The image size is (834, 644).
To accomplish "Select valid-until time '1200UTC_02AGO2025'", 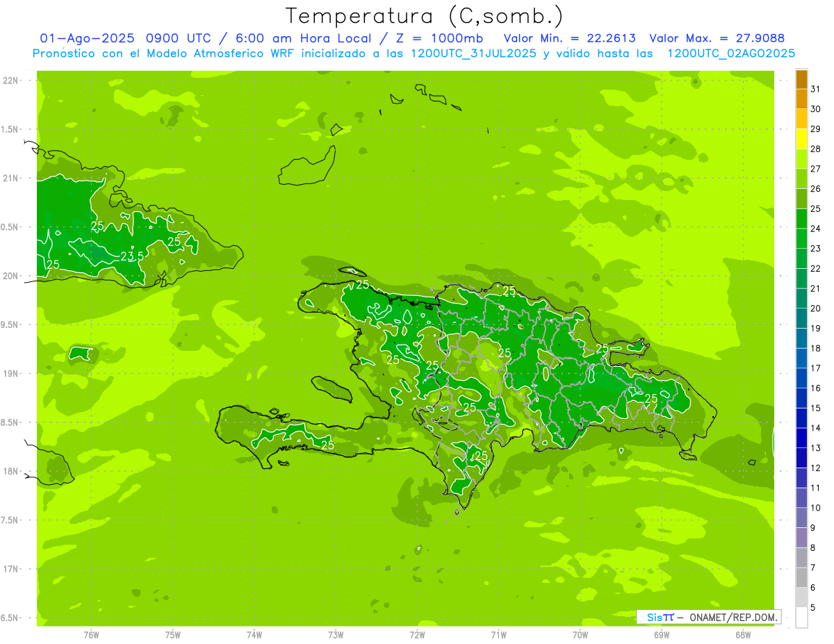I will tap(731, 53).
